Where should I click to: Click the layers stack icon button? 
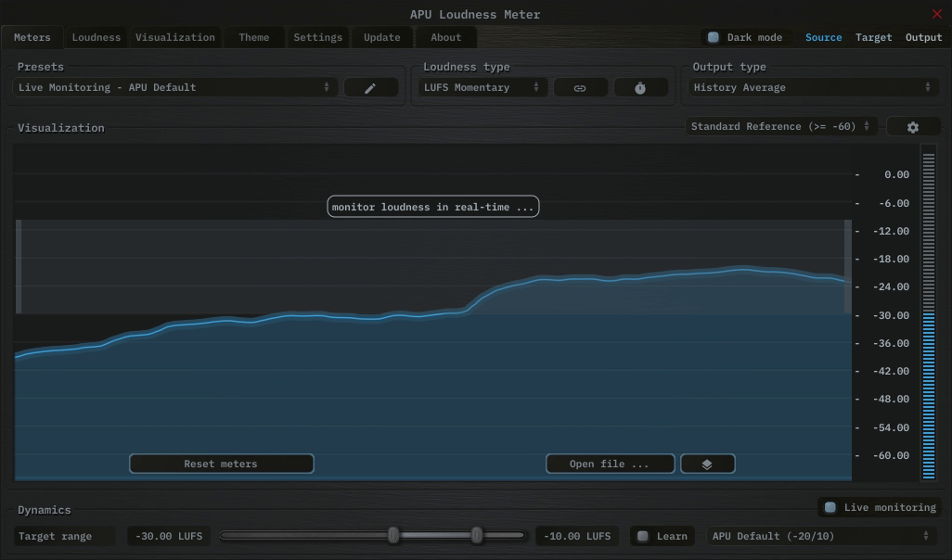pyautogui.click(x=707, y=465)
